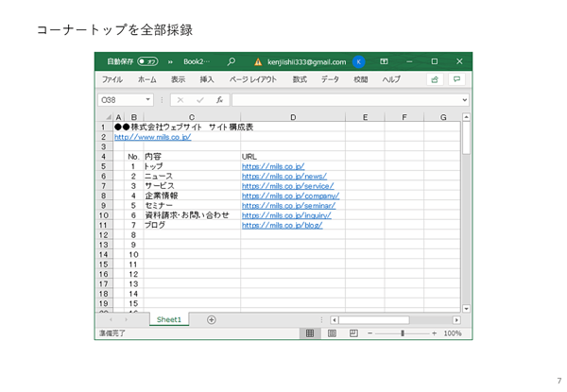Click the vertical scrollbar up arrow

pos(466,117)
